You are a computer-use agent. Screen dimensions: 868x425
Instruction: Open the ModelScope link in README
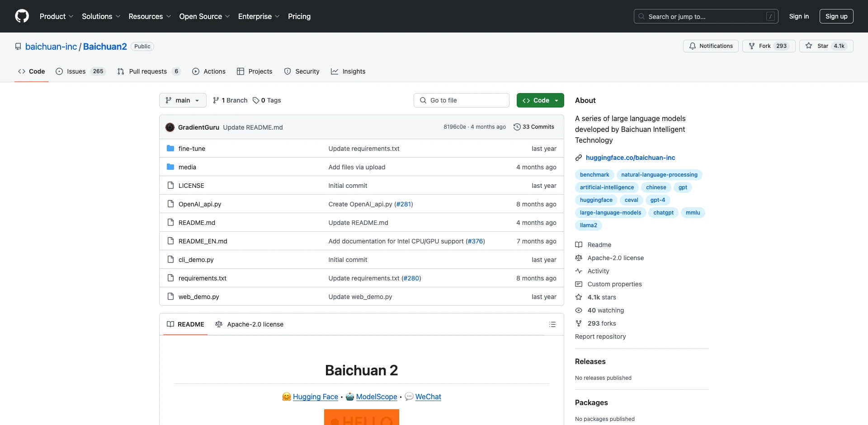pyautogui.click(x=377, y=397)
